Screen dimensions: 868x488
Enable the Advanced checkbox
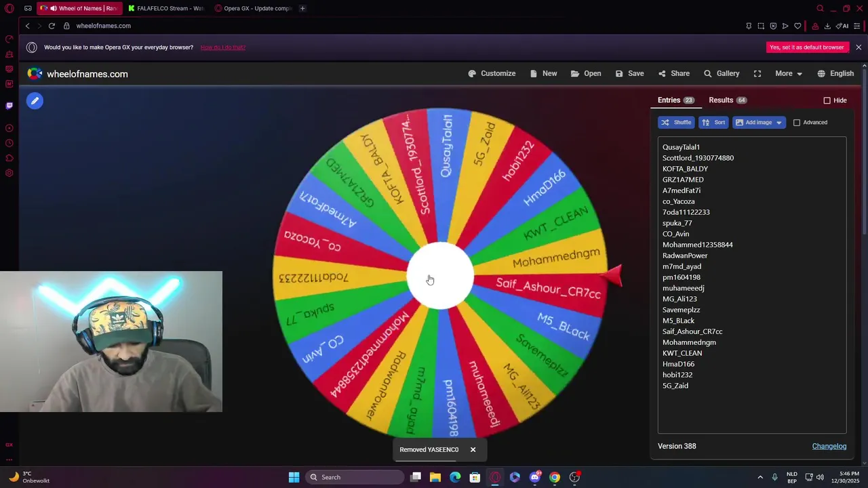pyautogui.click(x=797, y=123)
